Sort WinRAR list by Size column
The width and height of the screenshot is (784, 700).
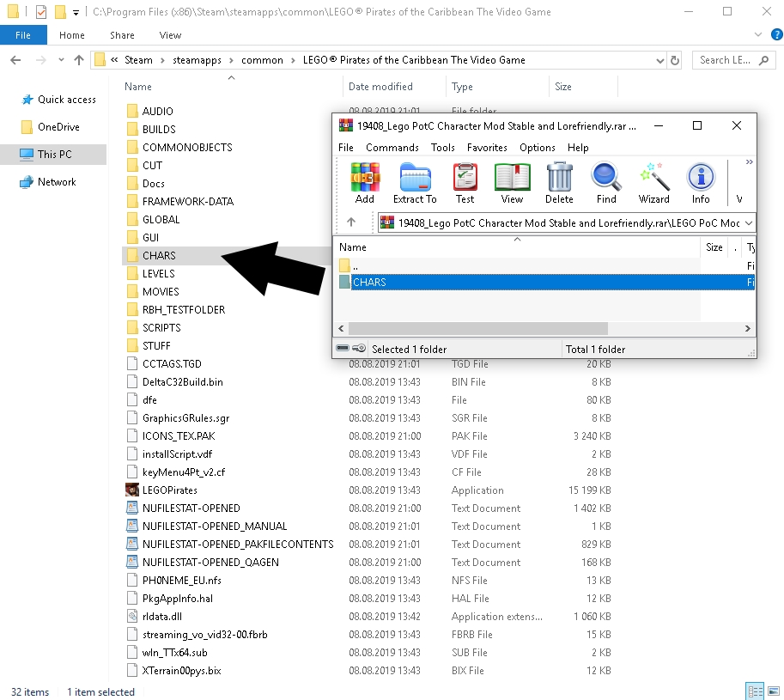coord(714,247)
